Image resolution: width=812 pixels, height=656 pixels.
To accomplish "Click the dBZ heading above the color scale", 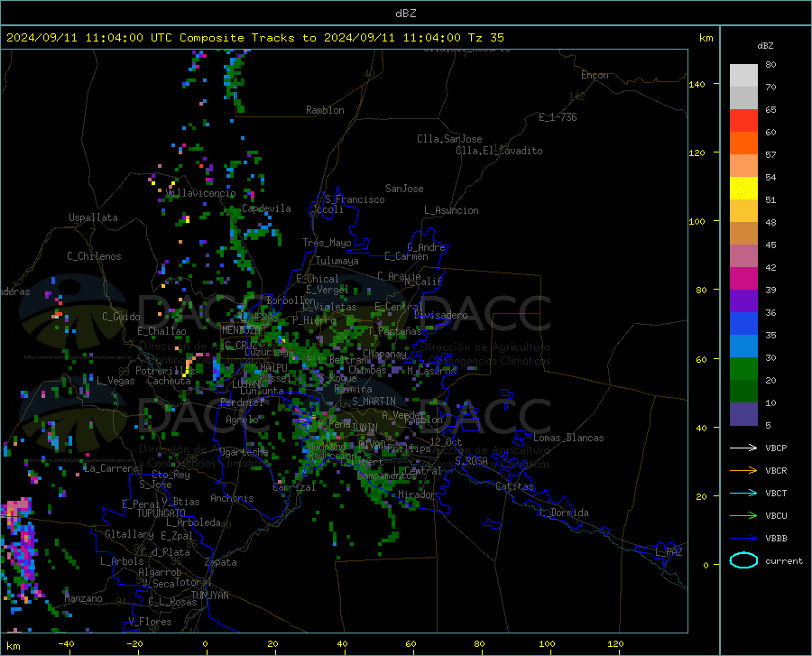I will point(765,45).
